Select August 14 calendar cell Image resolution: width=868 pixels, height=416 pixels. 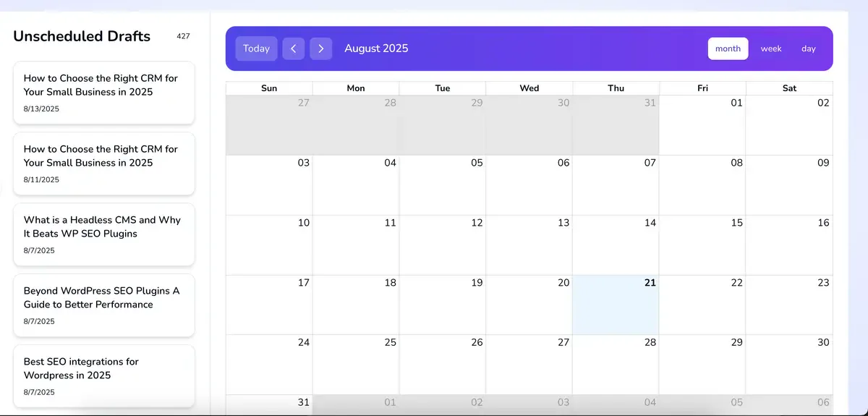[x=616, y=245]
